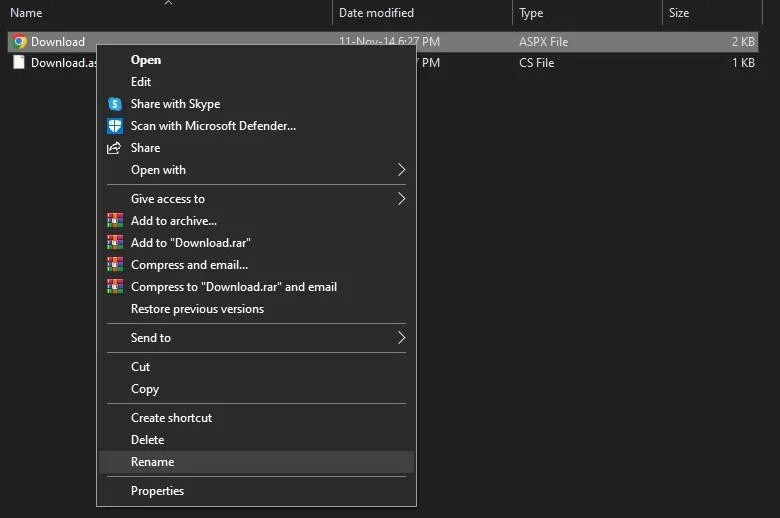780x518 pixels.
Task: Choose Cut from the context menu
Action: point(140,367)
